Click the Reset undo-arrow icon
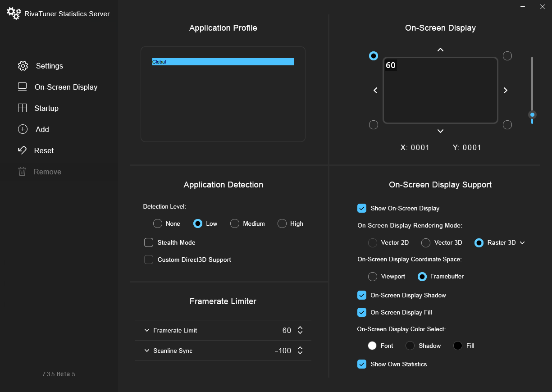This screenshot has width=552, height=392. 23,150
